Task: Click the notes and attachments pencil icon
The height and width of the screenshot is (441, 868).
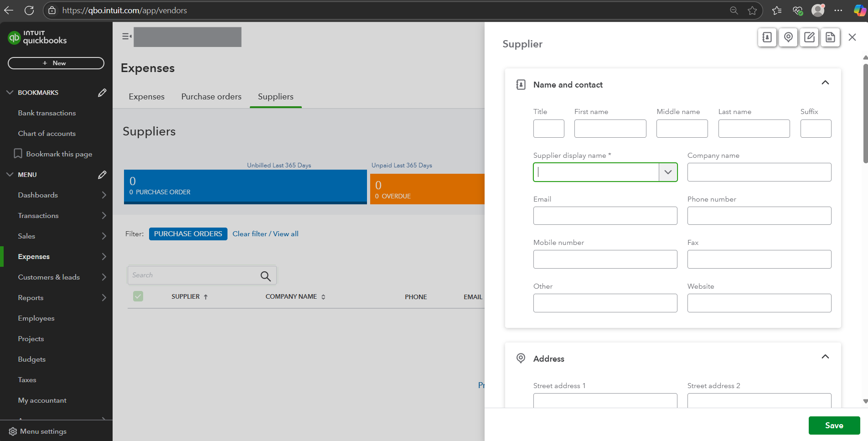Action: (809, 37)
